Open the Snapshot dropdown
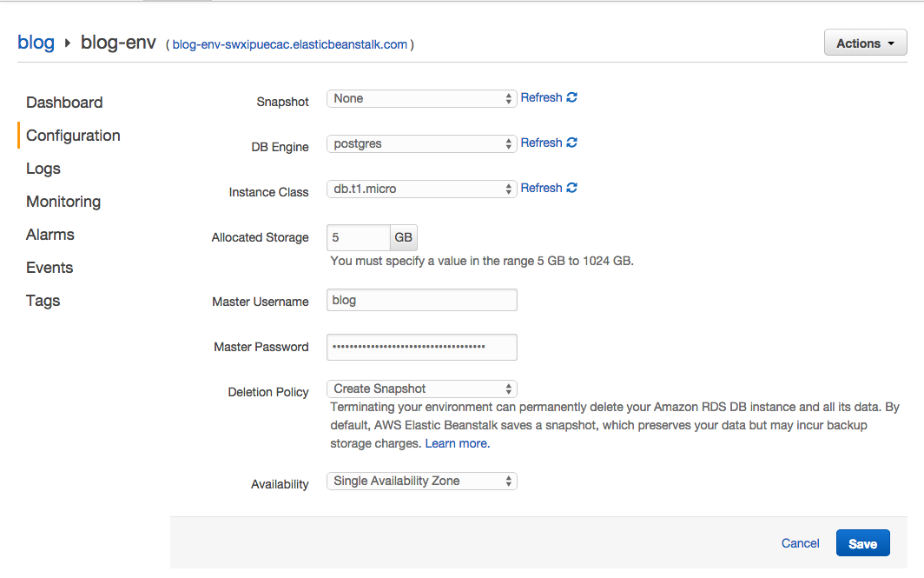This screenshot has height=578, width=924. point(422,99)
